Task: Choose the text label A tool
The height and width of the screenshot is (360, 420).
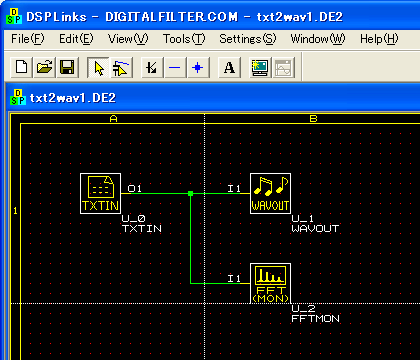Action: 229,68
